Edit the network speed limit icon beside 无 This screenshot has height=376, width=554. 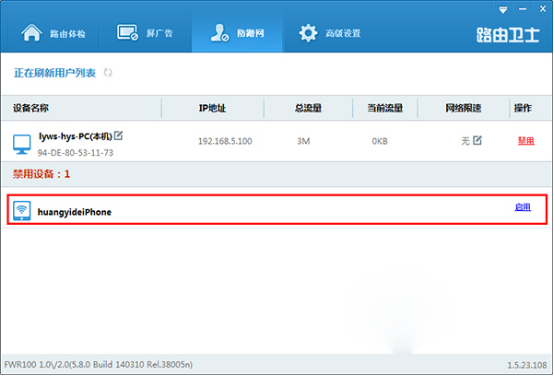(x=477, y=140)
